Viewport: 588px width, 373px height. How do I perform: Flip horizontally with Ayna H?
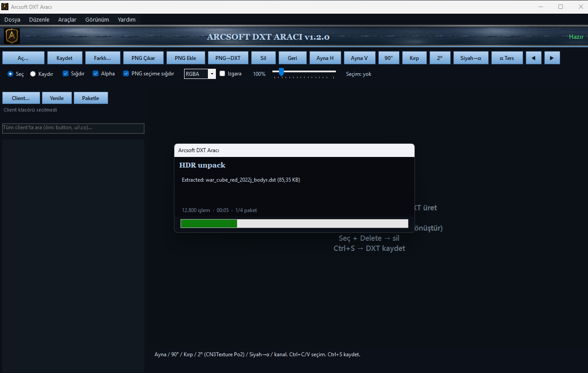click(x=325, y=58)
